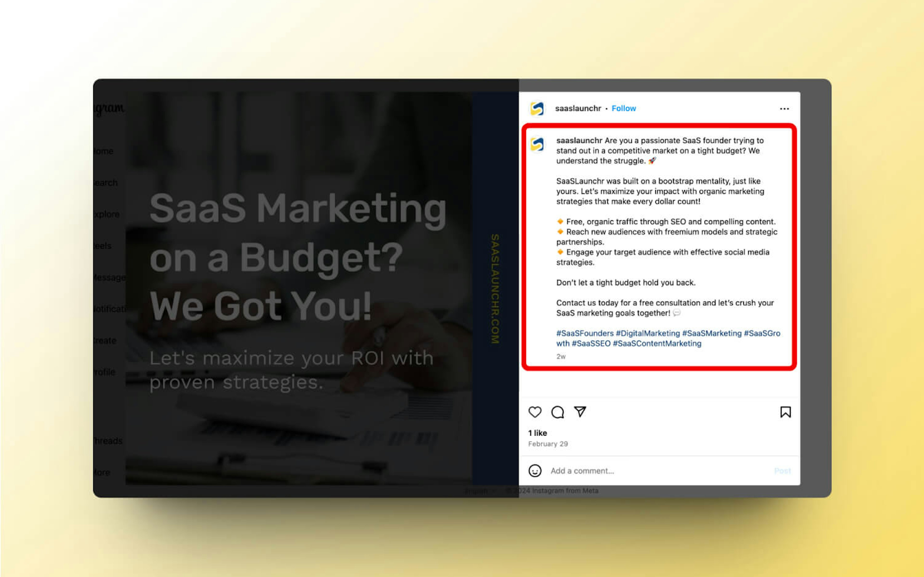This screenshot has width=924, height=577.
Task: Click the Follow link next to saaslaunchr
Action: pos(624,108)
